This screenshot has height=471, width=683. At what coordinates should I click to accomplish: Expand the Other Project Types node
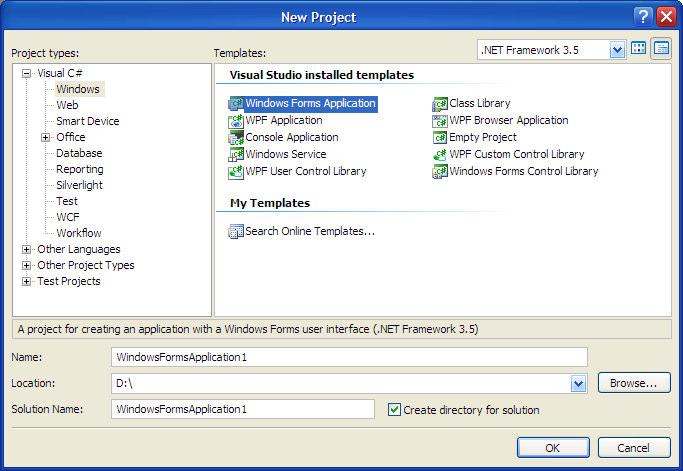[27, 266]
